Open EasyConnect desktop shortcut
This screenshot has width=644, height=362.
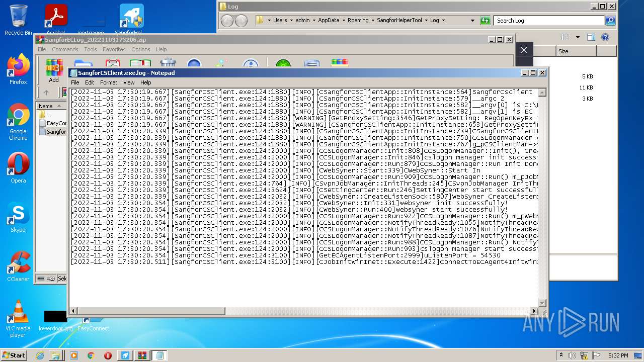click(x=93, y=324)
